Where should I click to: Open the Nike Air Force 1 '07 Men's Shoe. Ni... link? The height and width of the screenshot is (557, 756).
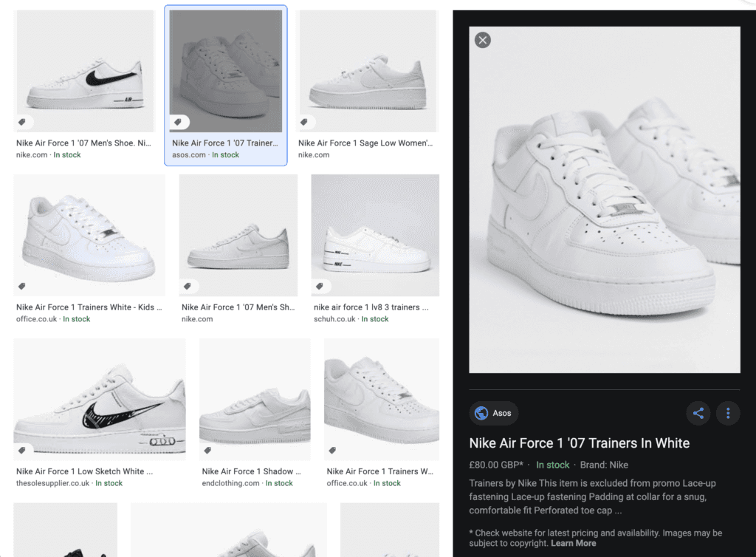[83, 143]
